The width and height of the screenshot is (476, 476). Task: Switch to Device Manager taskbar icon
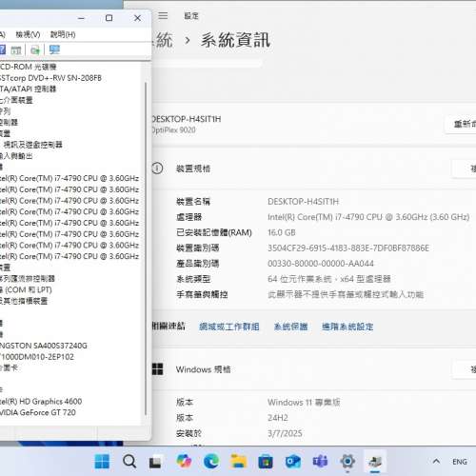click(375, 462)
